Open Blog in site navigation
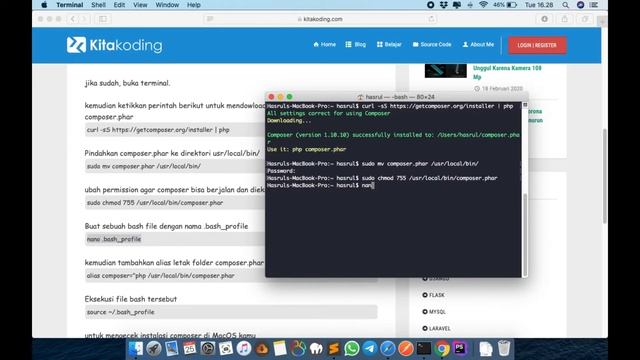This screenshot has height=360, width=640. 356,44
